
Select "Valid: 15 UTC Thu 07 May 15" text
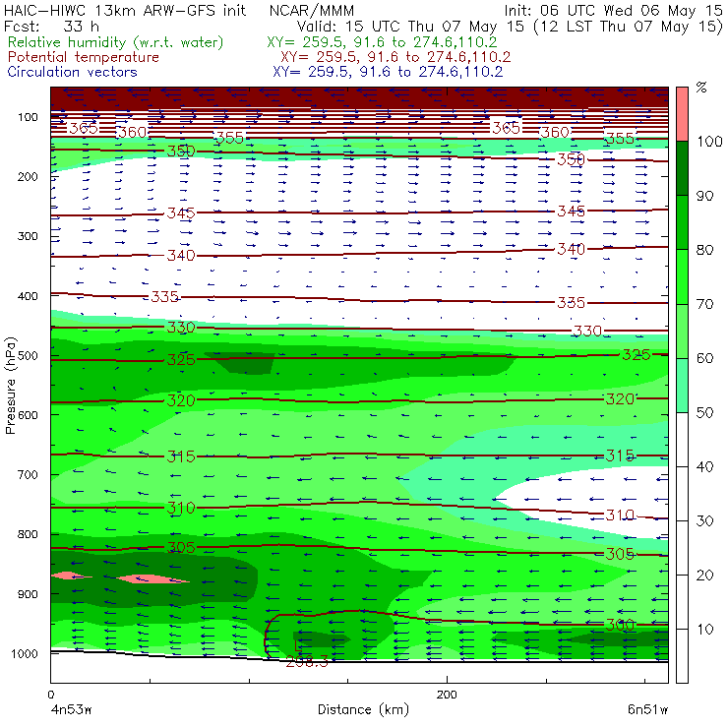pyautogui.click(x=410, y=27)
